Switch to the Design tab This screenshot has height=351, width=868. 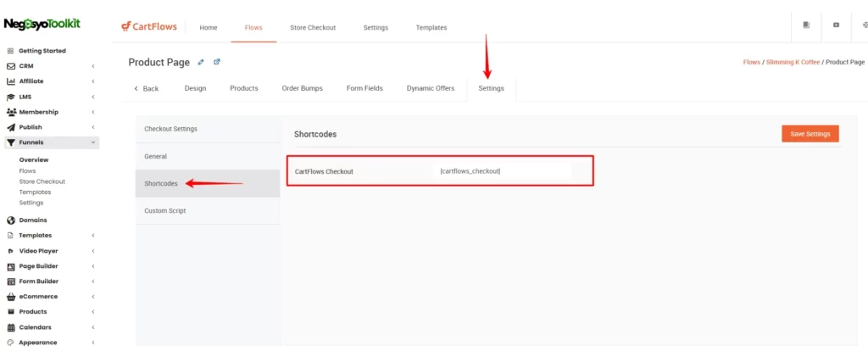(196, 88)
